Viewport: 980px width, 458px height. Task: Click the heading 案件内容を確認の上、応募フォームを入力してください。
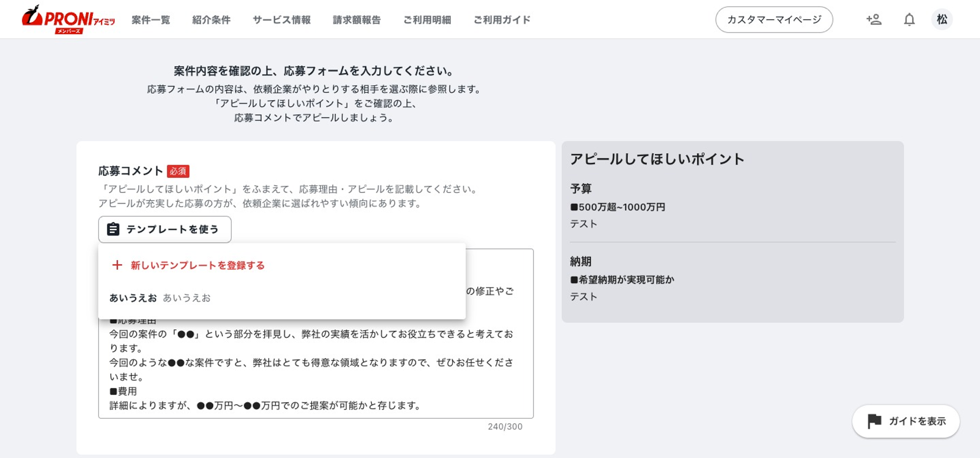[316, 71]
